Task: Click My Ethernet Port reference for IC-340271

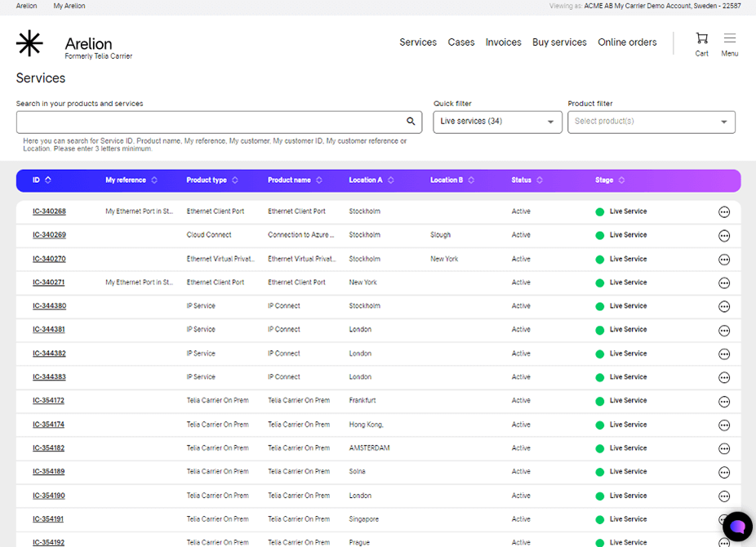Action: click(x=139, y=282)
